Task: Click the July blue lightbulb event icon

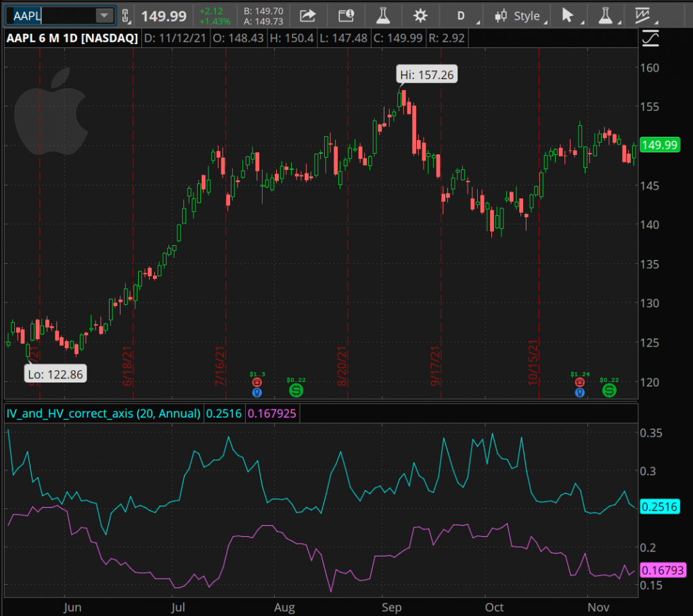Action: pos(256,392)
